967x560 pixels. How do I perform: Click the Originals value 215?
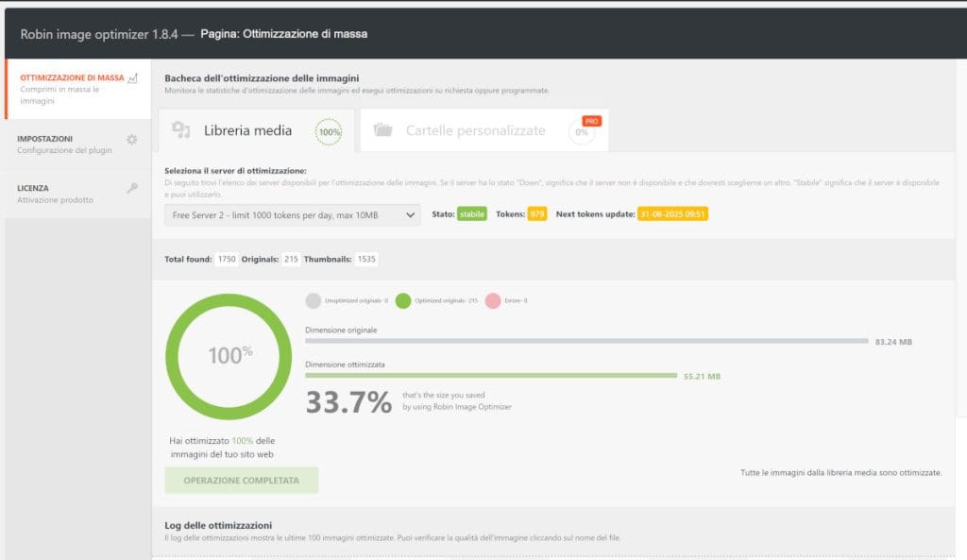click(291, 259)
